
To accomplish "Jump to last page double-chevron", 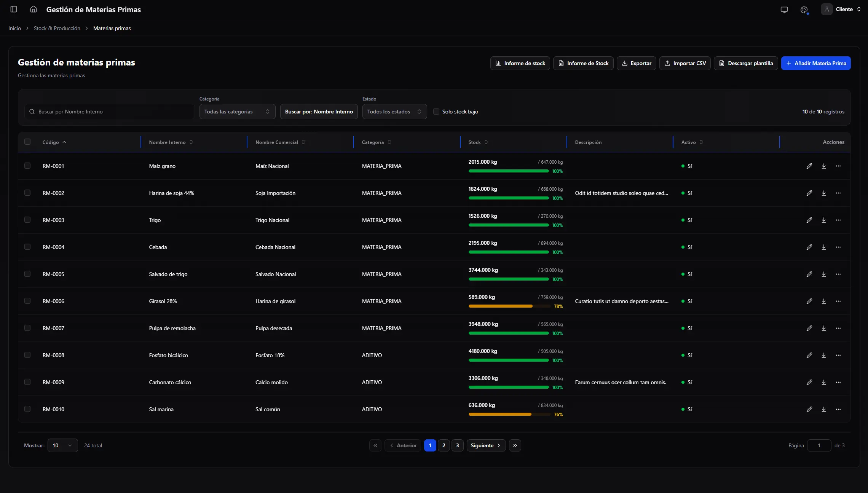I will pyautogui.click(x=515, y=445).
